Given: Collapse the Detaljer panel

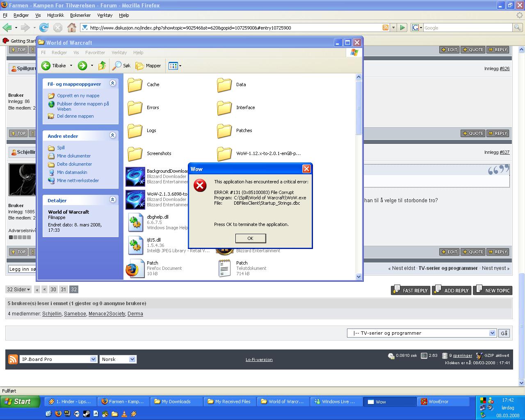Looking at the screenshot, I should click(112, 200).
